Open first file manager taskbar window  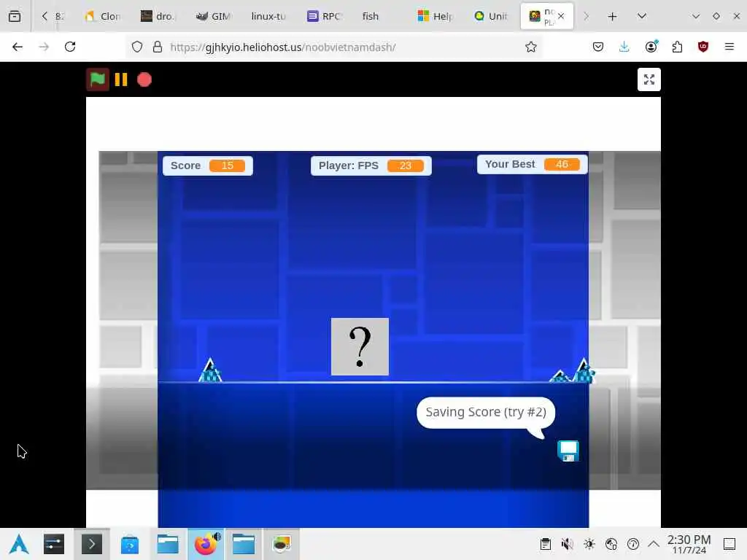coord(168,544)
